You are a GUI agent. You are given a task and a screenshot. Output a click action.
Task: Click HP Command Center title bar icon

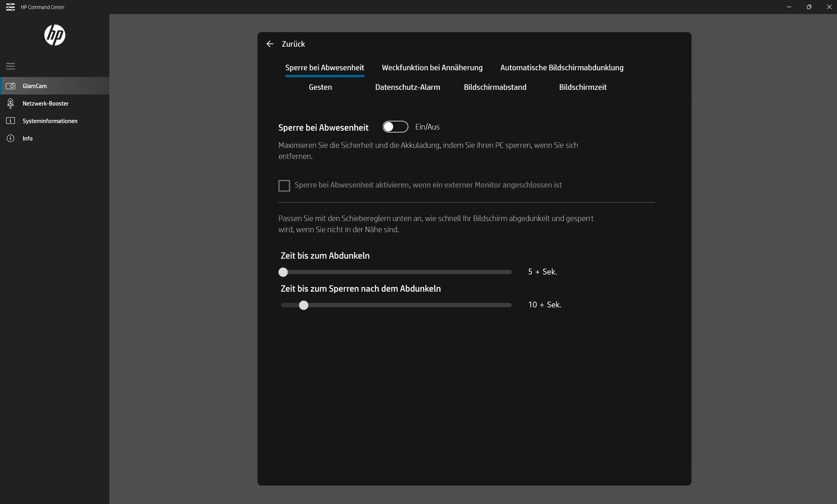[x=10, y=7]
